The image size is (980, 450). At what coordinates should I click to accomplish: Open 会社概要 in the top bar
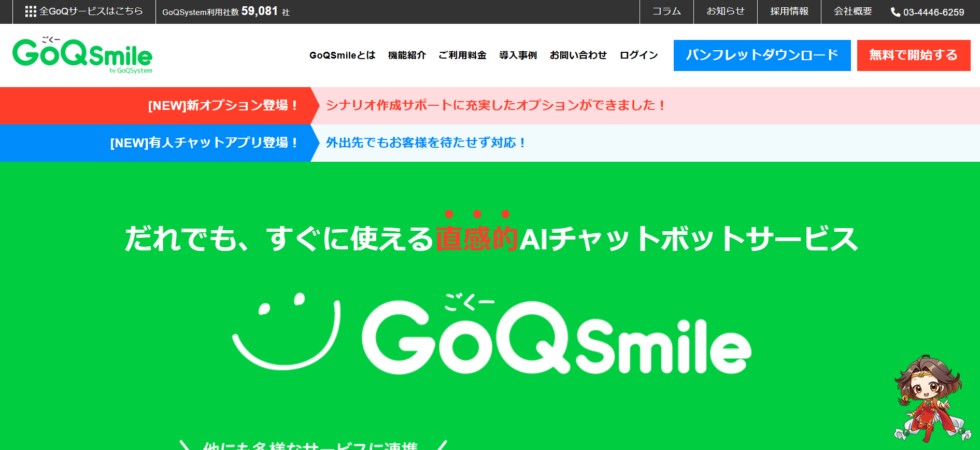pos(853,11)
